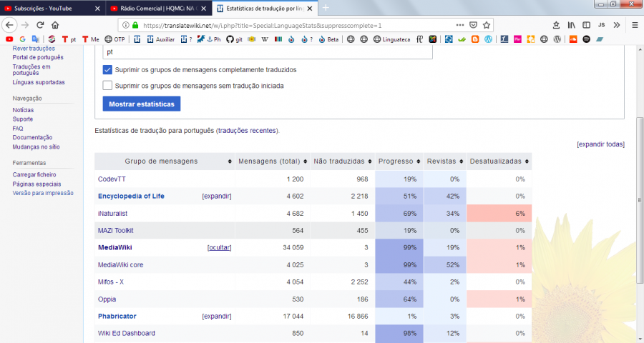Image resolution: width=644 pixels, height=343 pixels.
Task: Open the OTP bookmark
Action: click(x=114, y=39)
